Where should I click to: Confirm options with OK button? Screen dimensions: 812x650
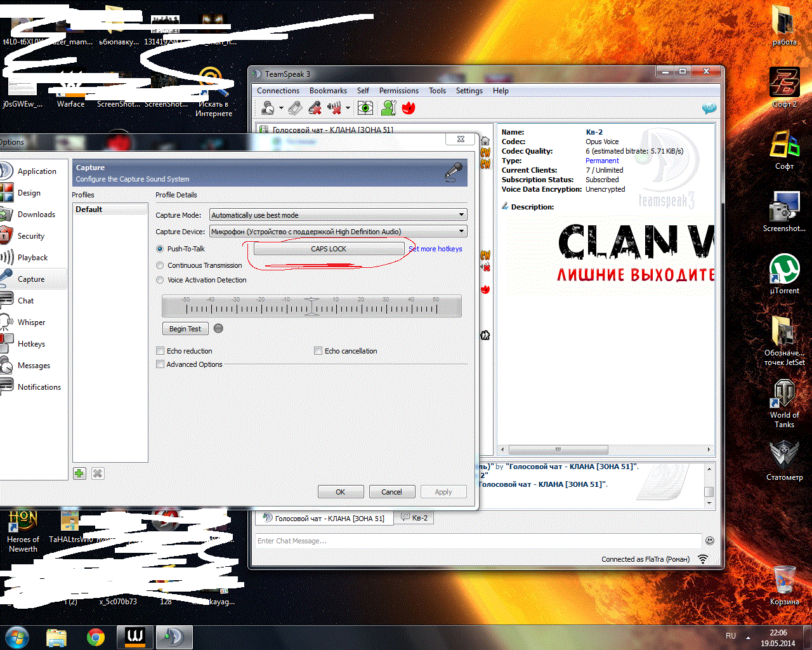(341, 492)
